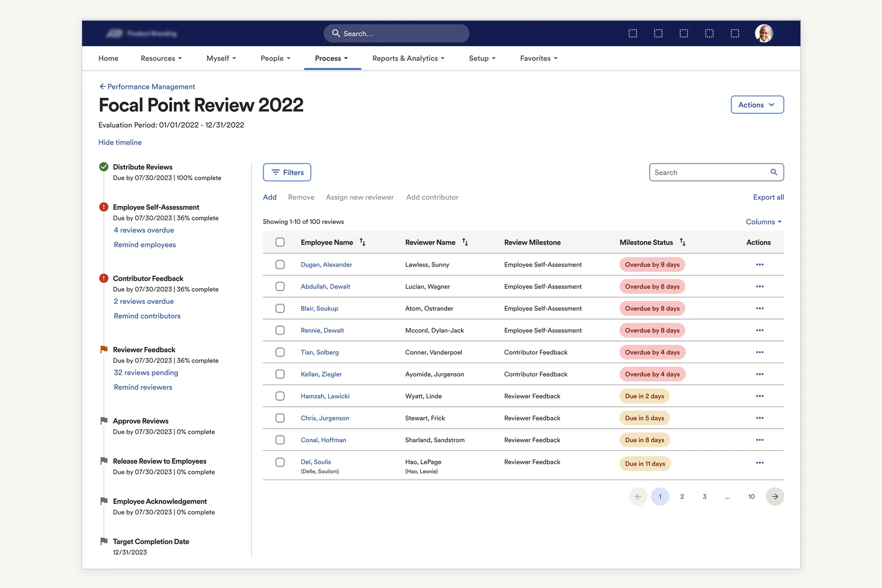Image resolution: width=882 pixels, height=588 pixels.
Task: Sort by Reviewer Name arrows
Action: pos(465,242)
